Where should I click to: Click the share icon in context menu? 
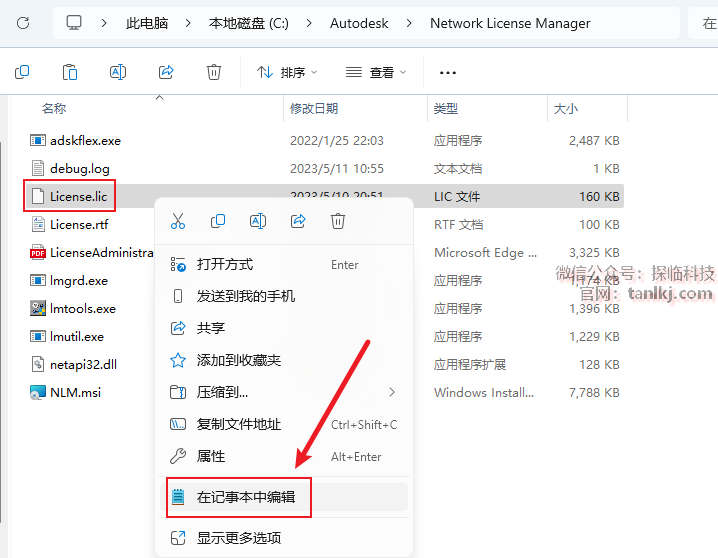tap(298, 221)
